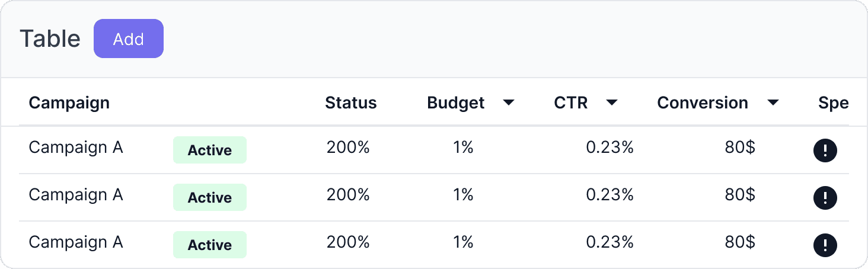Click the Campaign column header

point(69,103)
